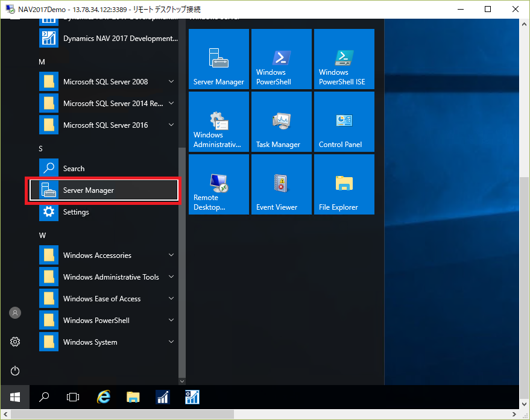Screen dimensions: 530x420
Task: Click Server Manager in the app list
Action: [104, 190]
